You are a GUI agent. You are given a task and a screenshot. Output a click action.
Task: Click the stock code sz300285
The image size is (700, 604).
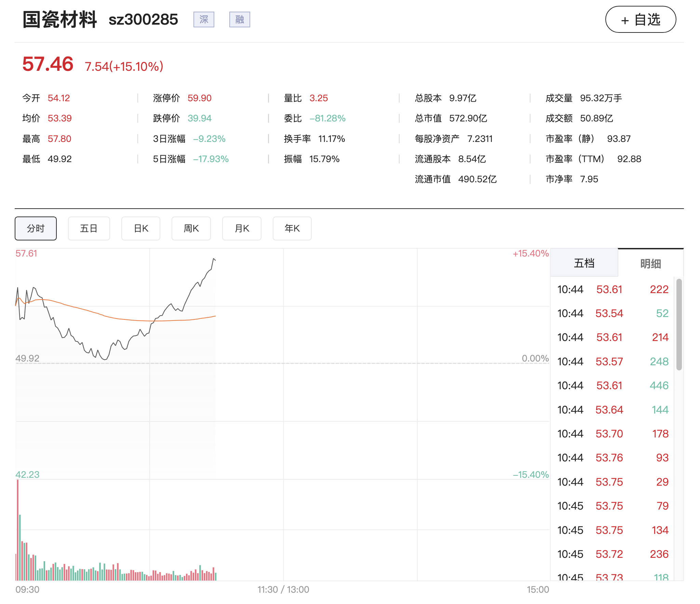click(x=143, y=19)
